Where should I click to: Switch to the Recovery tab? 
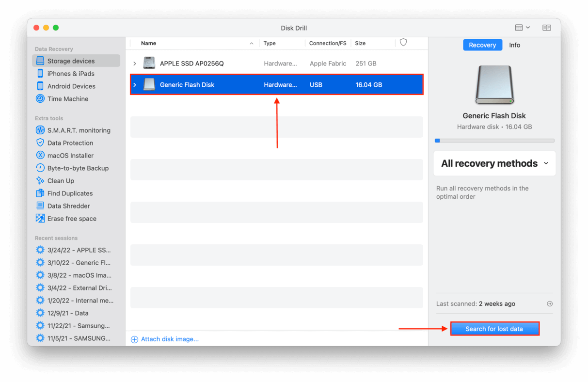(x=482, y=45)
